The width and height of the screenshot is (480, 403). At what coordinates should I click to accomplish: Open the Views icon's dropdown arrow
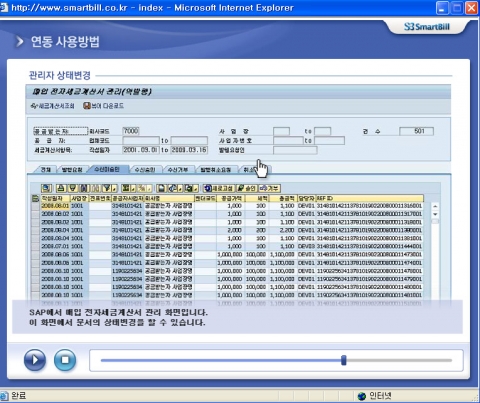tap(181, 188)
